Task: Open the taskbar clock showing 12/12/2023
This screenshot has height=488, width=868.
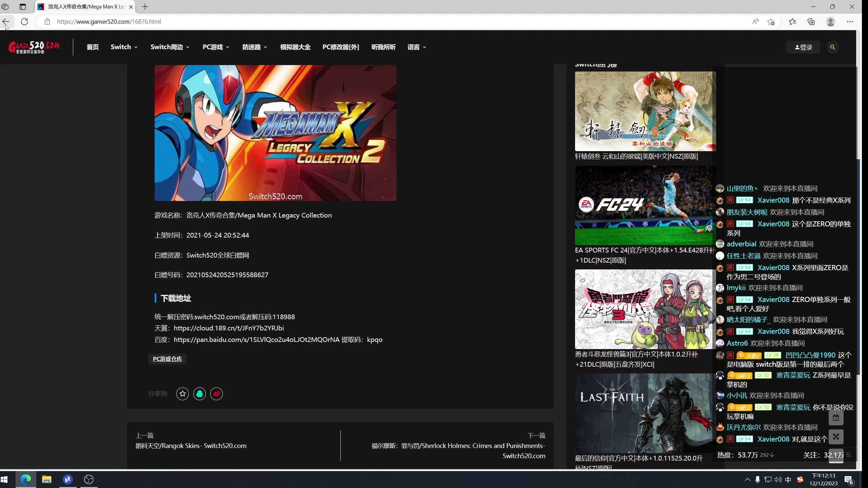Action: [824, 480]
